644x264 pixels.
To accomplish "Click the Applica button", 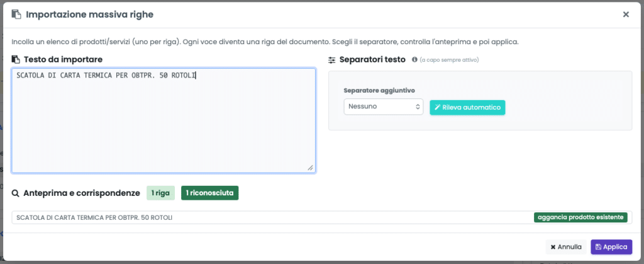I will [x=611, y=247].
